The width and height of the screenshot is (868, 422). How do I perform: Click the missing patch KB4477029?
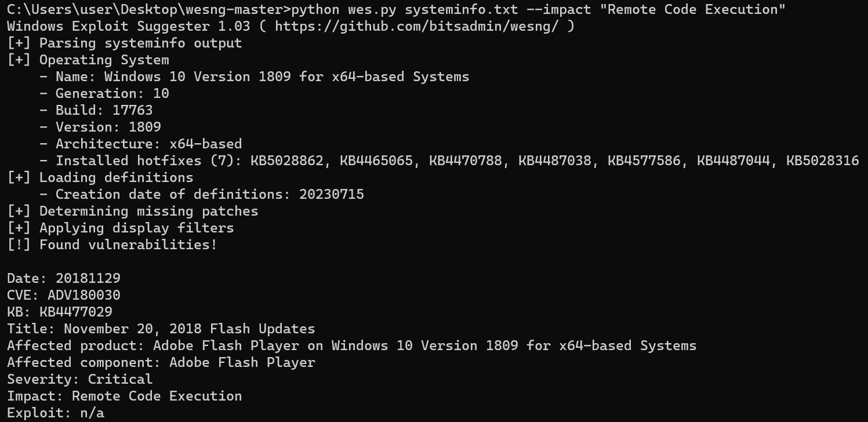(75, 312)
